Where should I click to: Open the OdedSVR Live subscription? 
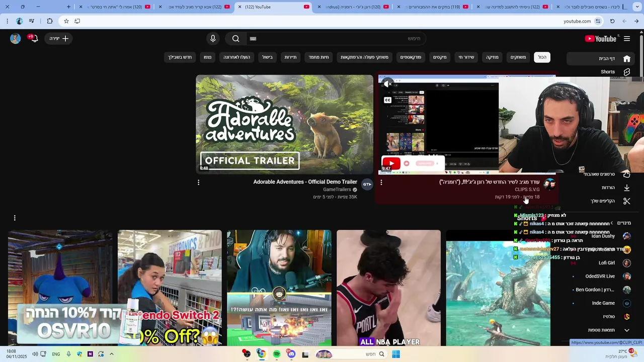pos(608,276)
